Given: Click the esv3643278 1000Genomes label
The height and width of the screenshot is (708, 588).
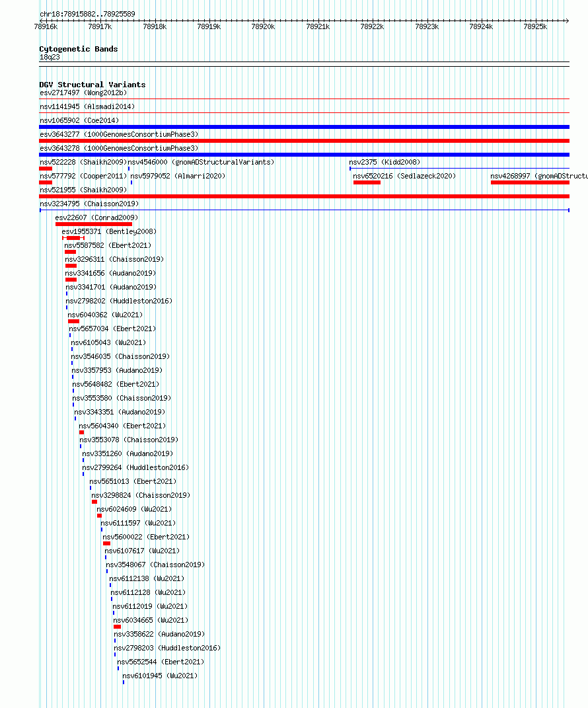Looking at the screenshot, I should coord(119,149).
